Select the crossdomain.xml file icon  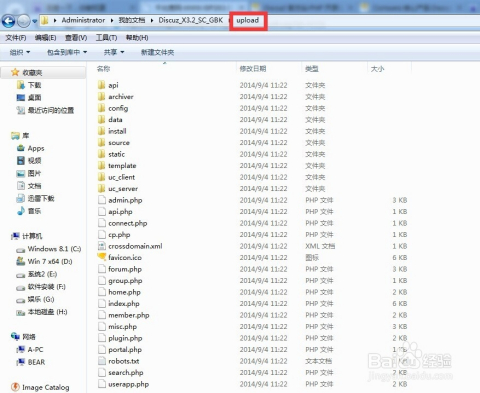point(102,246)
